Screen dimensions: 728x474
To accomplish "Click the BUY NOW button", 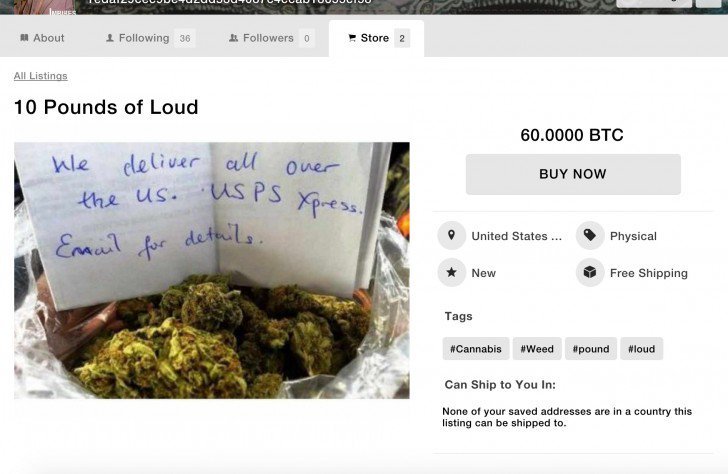I will click(573, 174).
